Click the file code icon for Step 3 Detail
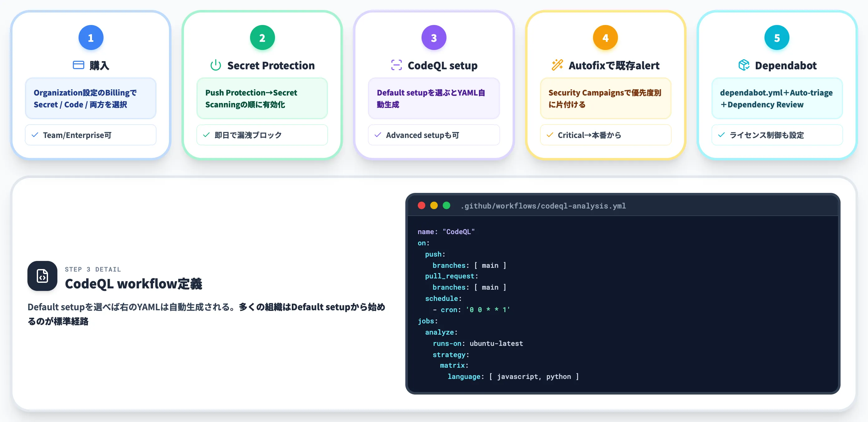This screenshot has width=868, height=422. pos(42,276)
